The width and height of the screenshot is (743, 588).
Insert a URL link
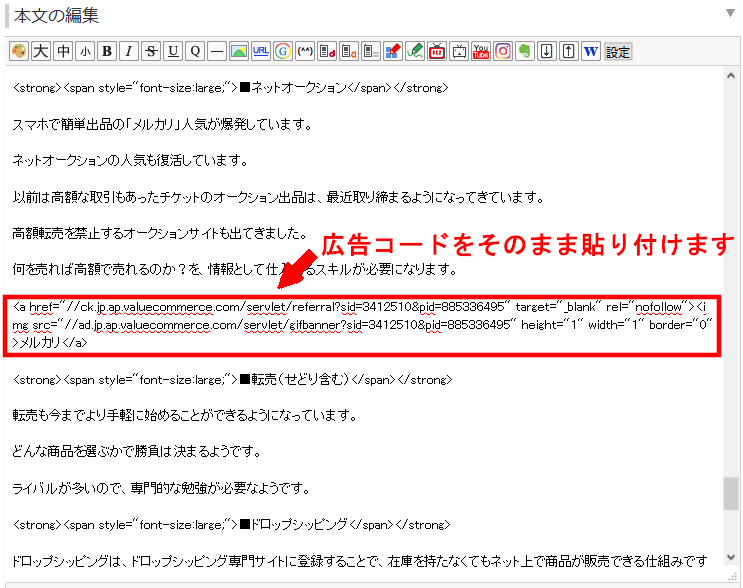click(x=261, y=51)
